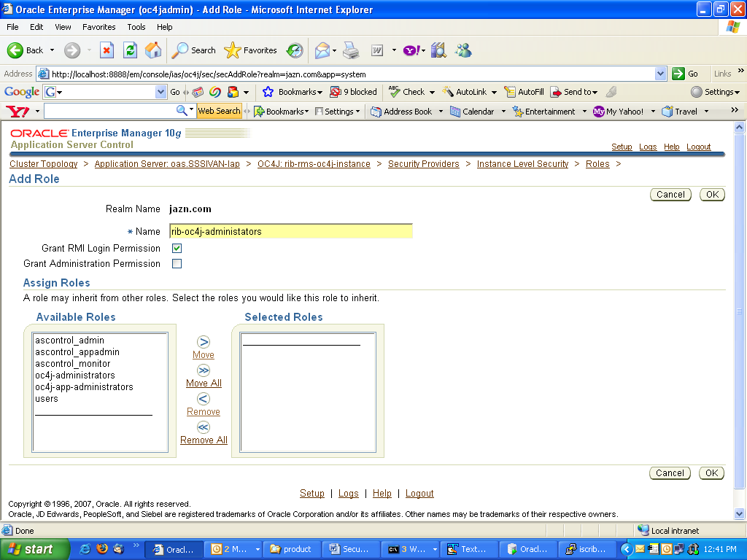The height and width of the screenshot is (560, 747).
Task: Click Google toolbar Bookmarks star icon
Action: click(x=268, y=92)
